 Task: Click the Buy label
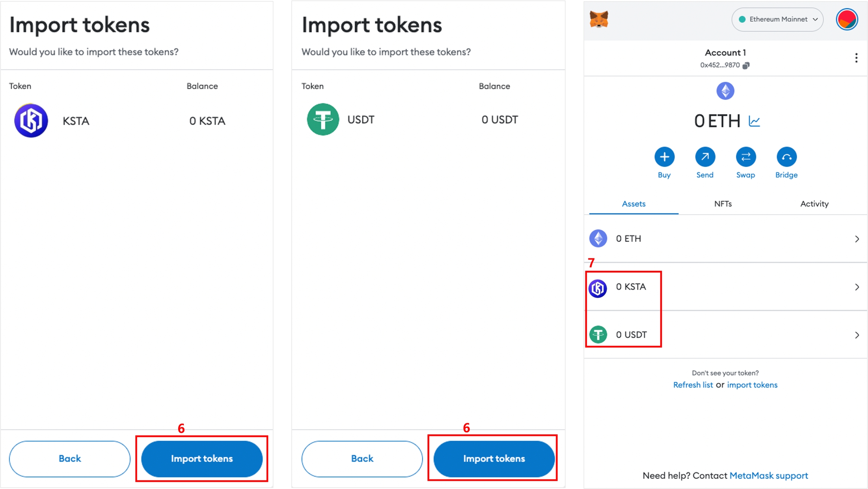coord(664,175)
